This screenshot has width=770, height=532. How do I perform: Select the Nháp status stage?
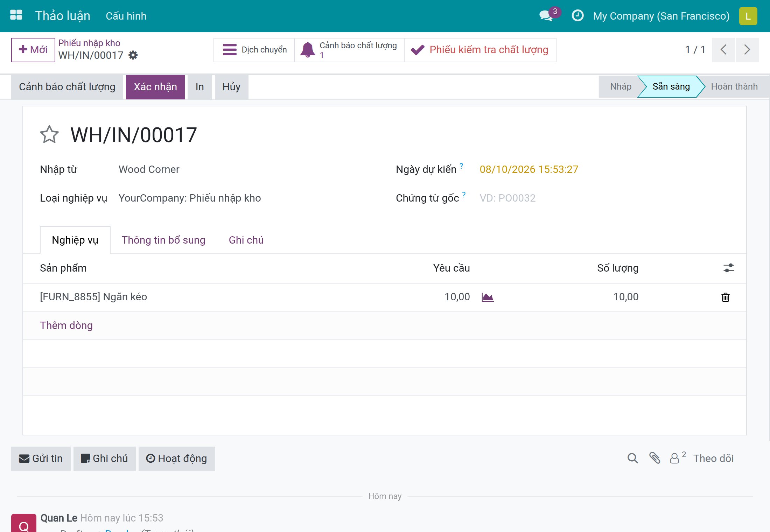point(620,87)
